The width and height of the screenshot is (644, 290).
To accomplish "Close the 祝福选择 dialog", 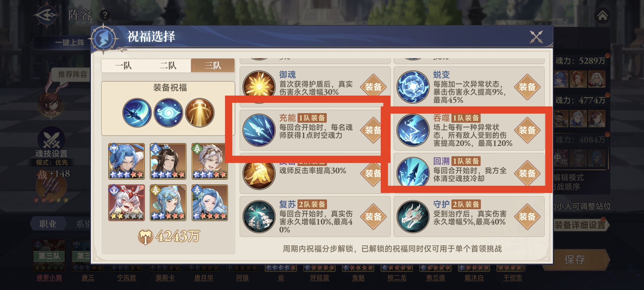I will [x=536, y=37].
